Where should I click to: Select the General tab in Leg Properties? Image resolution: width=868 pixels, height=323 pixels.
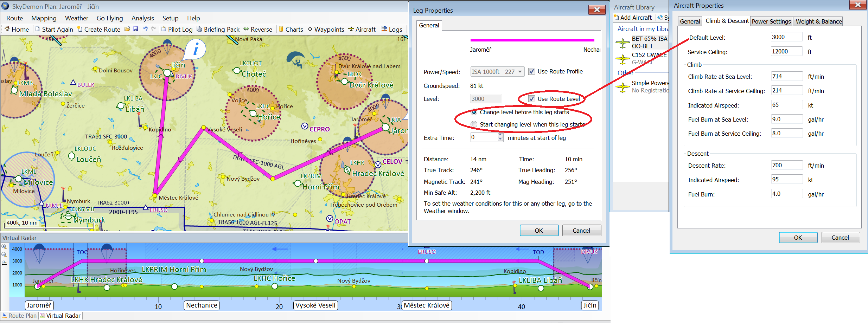429,25
